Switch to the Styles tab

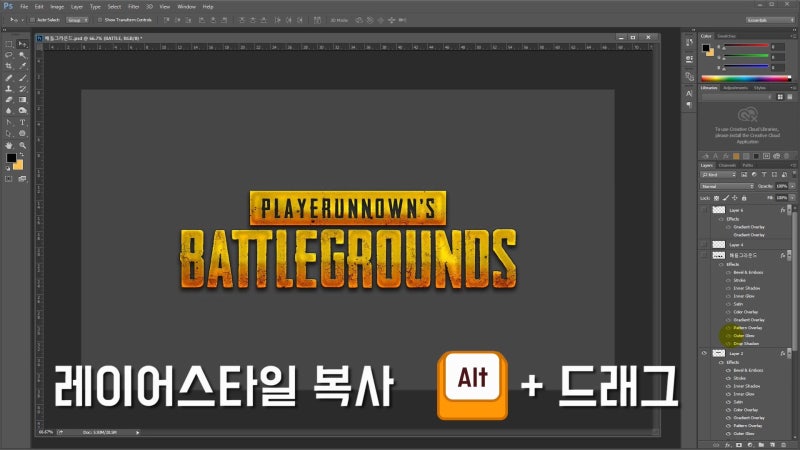(x=760, y=88)
